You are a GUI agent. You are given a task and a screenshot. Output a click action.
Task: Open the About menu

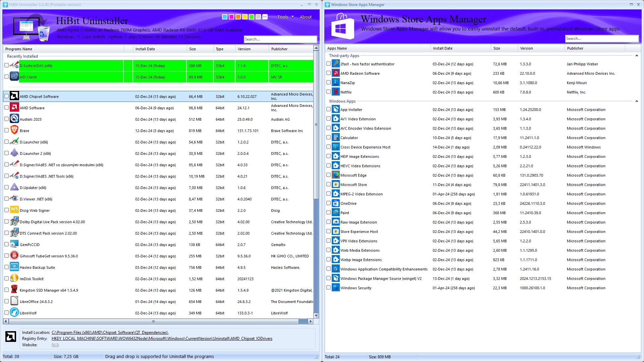pyautogui.click(x=306, y=17)
